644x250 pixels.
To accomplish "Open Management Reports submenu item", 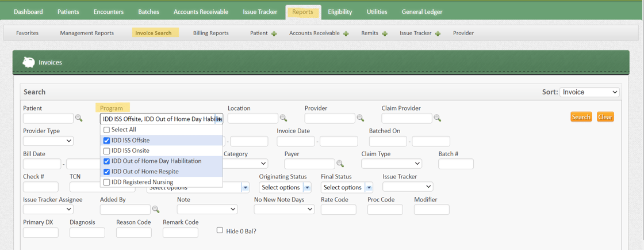I will tap(87, 33).
